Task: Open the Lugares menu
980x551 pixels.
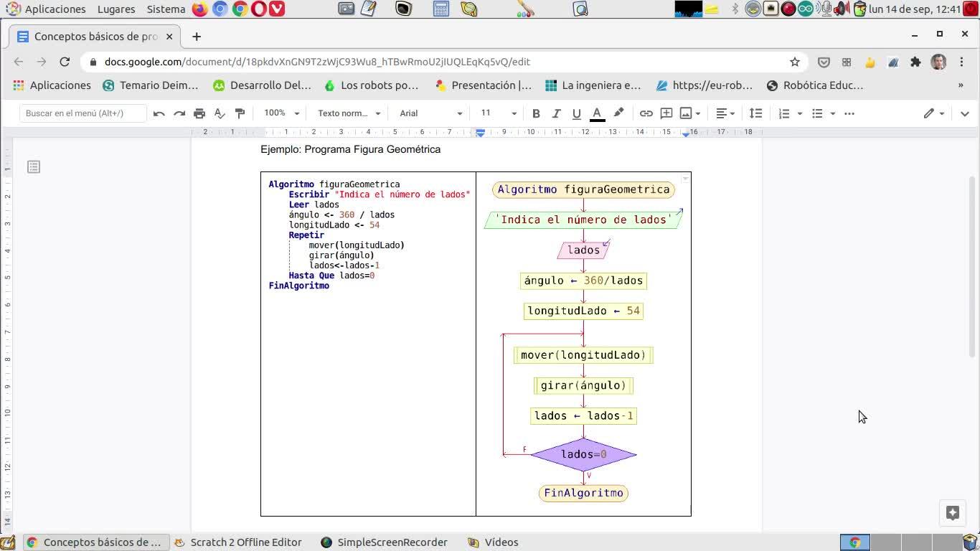Action: pyautogui.click(x=116, y=9)
